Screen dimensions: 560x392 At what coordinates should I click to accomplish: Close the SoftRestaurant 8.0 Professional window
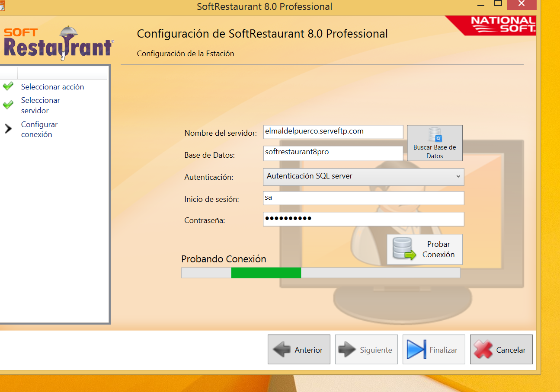(x=522, y=4)
